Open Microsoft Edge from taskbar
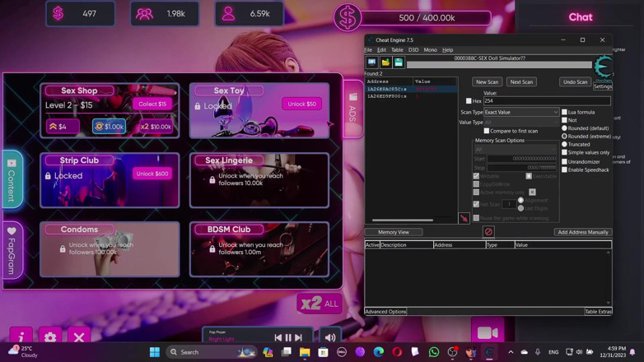Image resolution: width=644 pixels, height=362 pixels. tap(379, 352)
